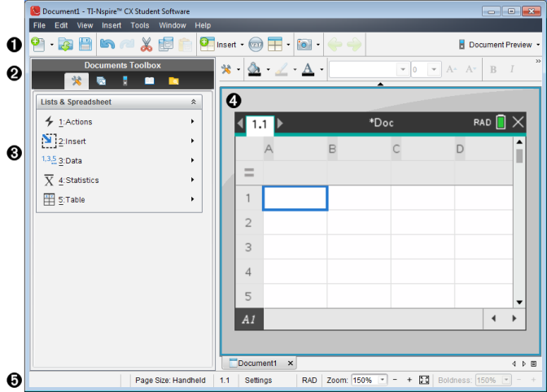547x392 pixels.
Task: Click the Variables icon in toolbar
Action: tap(255, 44)
